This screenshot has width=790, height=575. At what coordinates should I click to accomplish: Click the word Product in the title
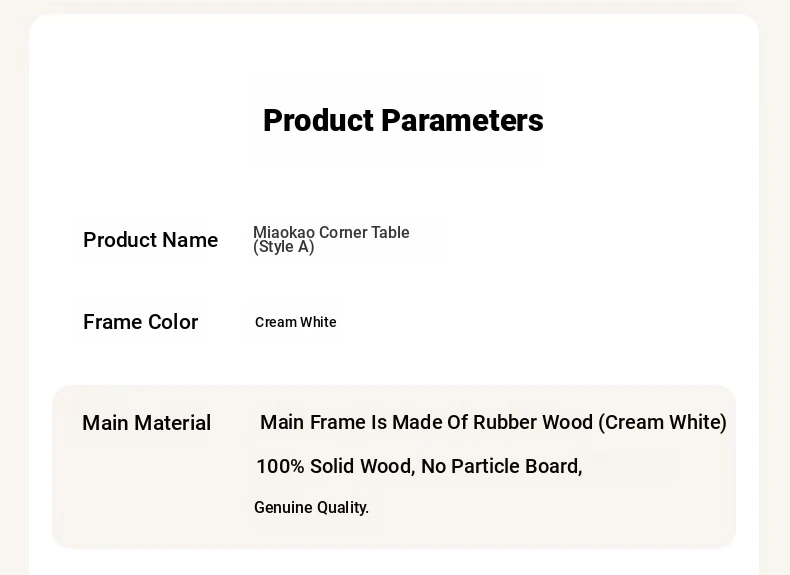pos(318,120)
